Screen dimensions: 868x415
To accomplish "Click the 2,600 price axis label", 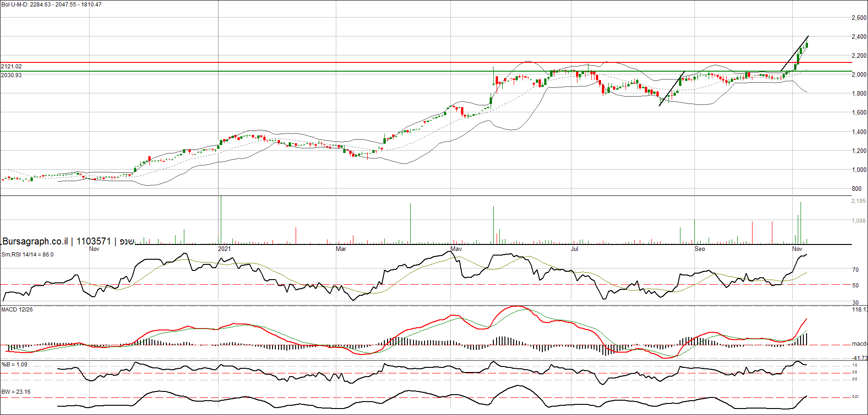I will point(859,18).
